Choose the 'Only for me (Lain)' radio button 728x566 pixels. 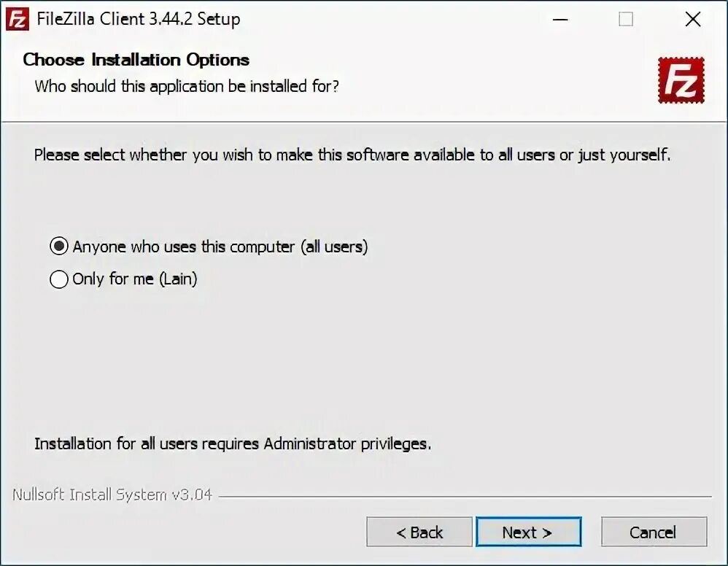[59, 279]
